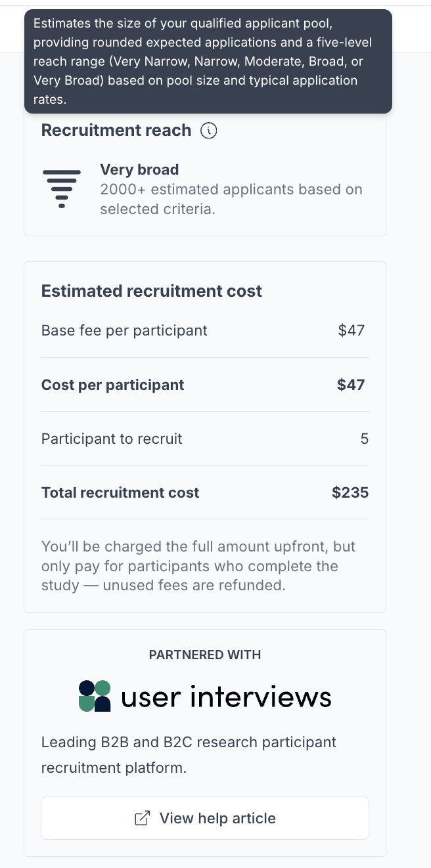The height and width of the screenshot is (868, 431).
Task: Click the PARTNERED WITH caption
Action: tap(205, 655)
